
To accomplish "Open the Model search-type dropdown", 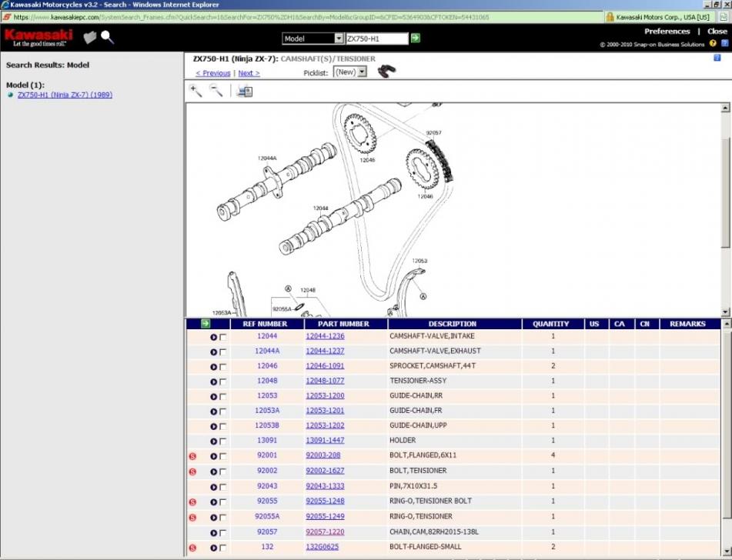I will (313, 38).
